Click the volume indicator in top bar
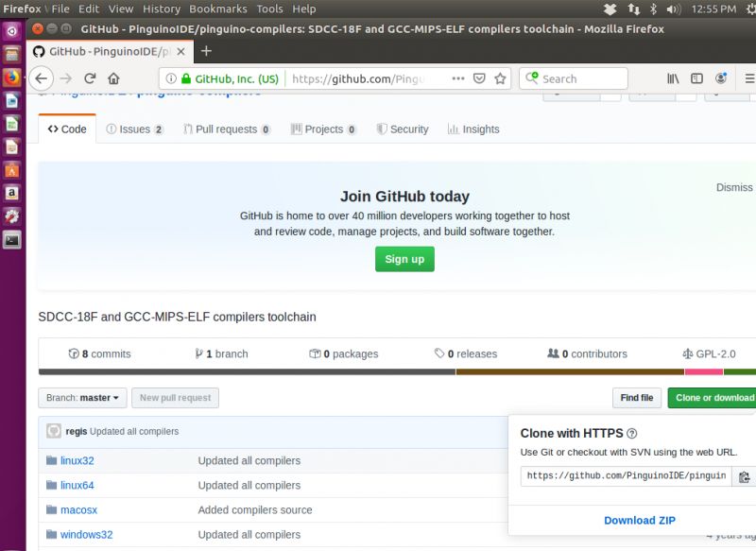This screenshot has width=756, height=551. coord(674,9)
